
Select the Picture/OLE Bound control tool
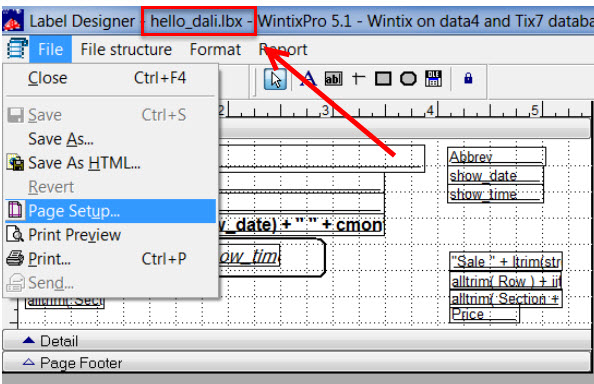click(x=433, y=78)
